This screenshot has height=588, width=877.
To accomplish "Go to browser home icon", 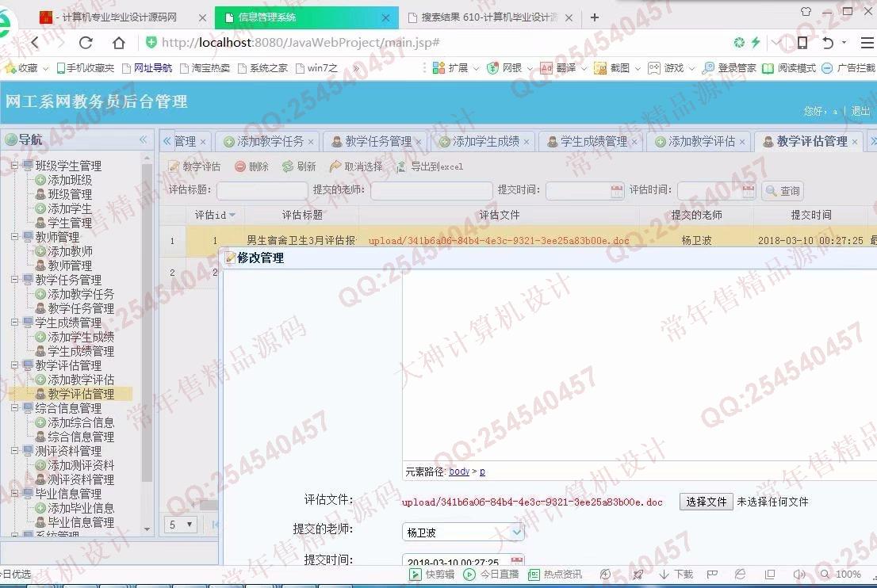I will (x=119, y=43).
